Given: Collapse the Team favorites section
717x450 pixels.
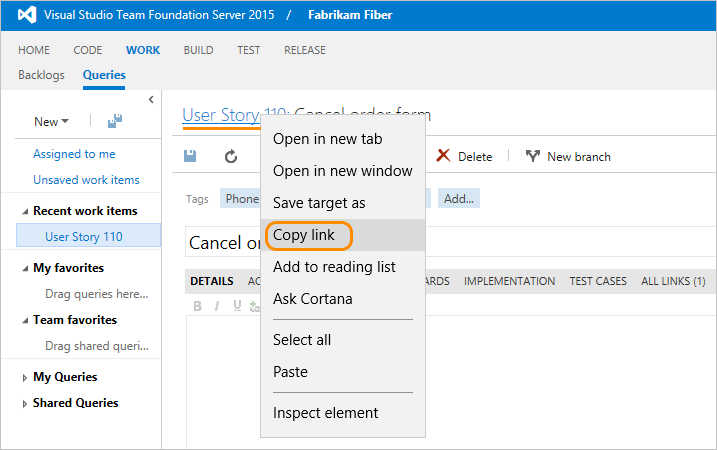Looking at the screenshot, I should [25, 321].
